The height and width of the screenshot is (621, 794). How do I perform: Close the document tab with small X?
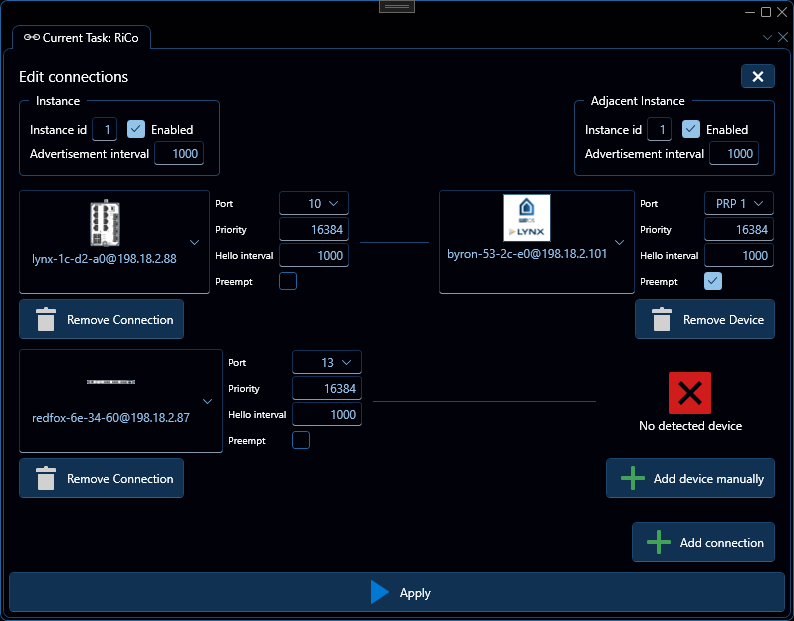click(x=783, y=37)
